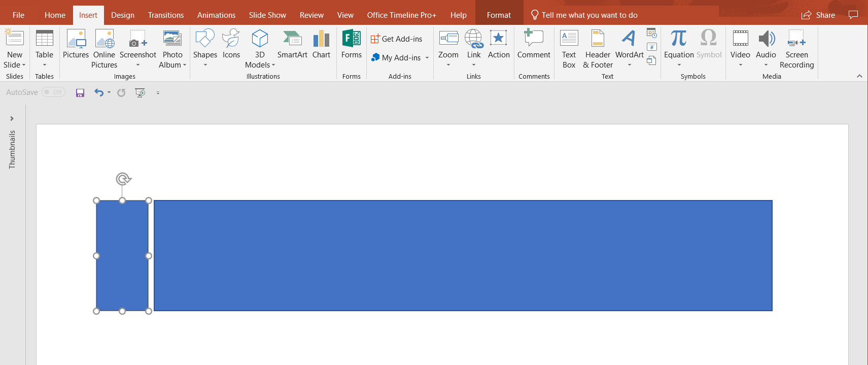Screen dimensions: 868x365
Task: Toggle the AutoSave switch
Action: pos(53,92)
